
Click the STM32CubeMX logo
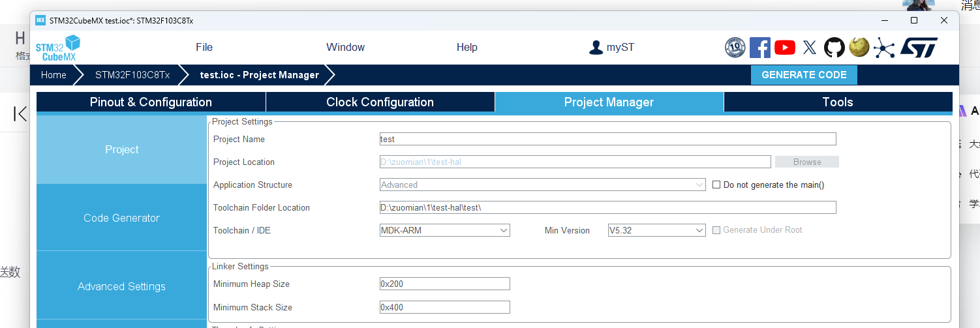(57, 48)
